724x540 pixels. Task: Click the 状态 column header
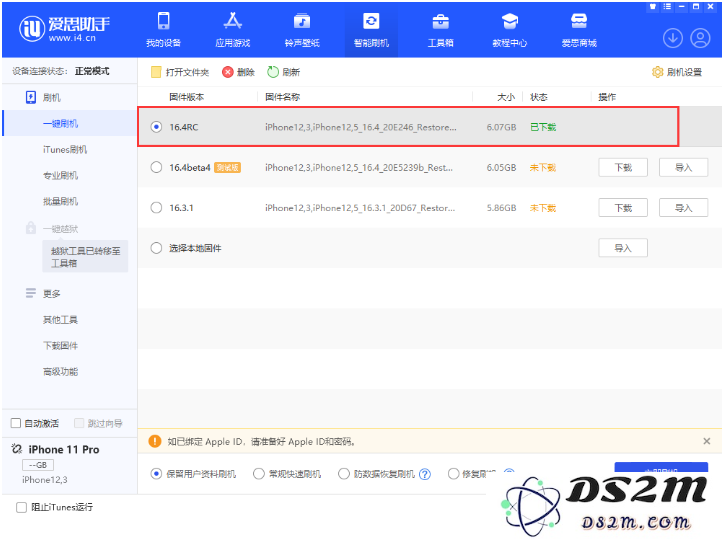[x=538, y=97]
